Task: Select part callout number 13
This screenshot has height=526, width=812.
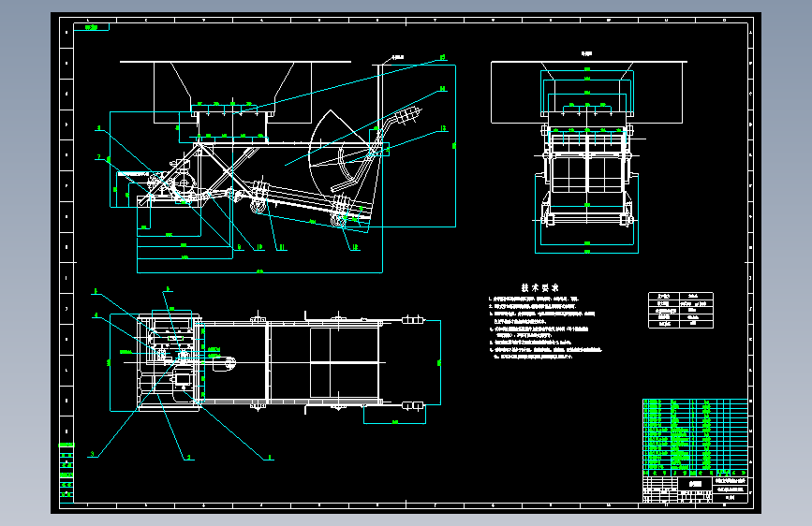Action: click(x=443, y=128)
